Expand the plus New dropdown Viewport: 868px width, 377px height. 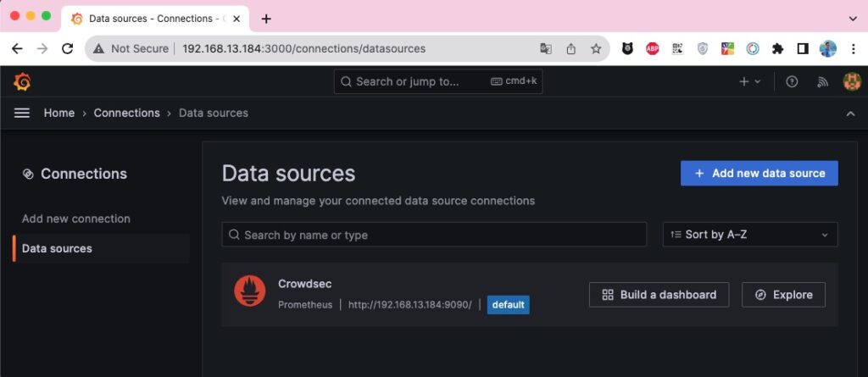[x=750, y=82]
